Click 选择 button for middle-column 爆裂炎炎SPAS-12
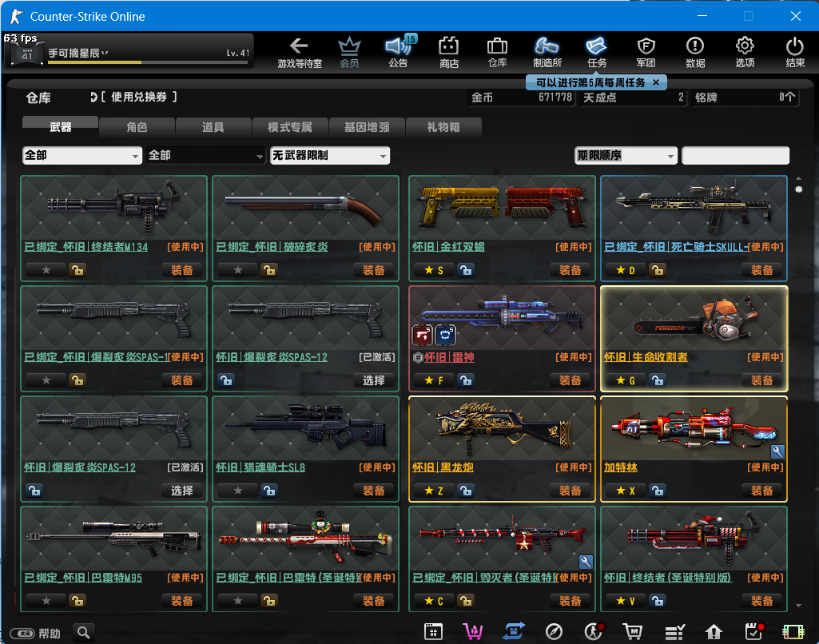Image resolution: width=819 pixels, height=644 pixels. 373,380
